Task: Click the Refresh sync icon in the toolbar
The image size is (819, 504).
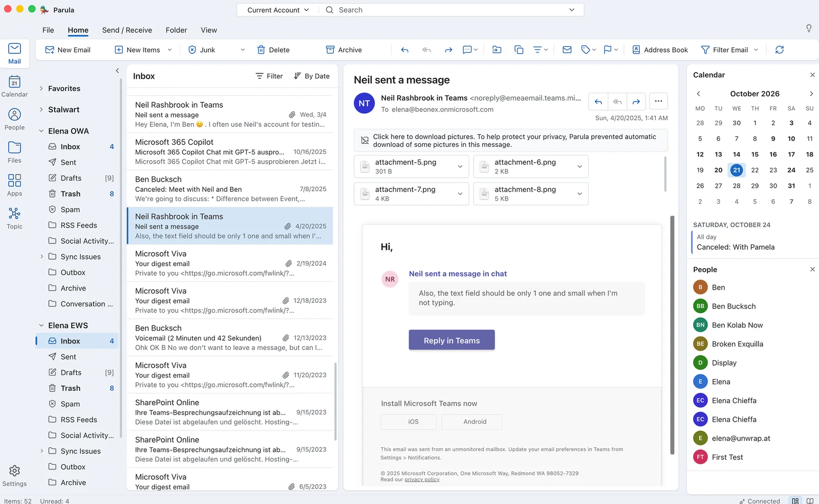Action: click(779, 50)
